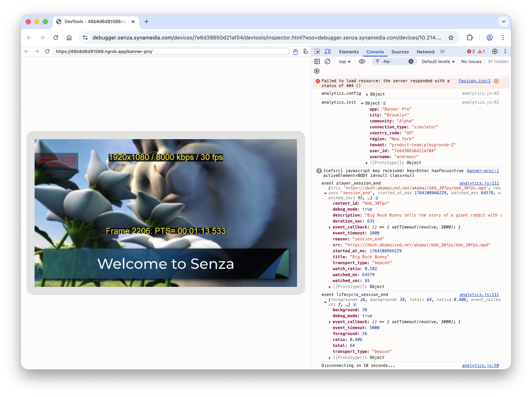Open the top context dropdown
The width and height of the screenshot is (532, 397).
[344, 62]
